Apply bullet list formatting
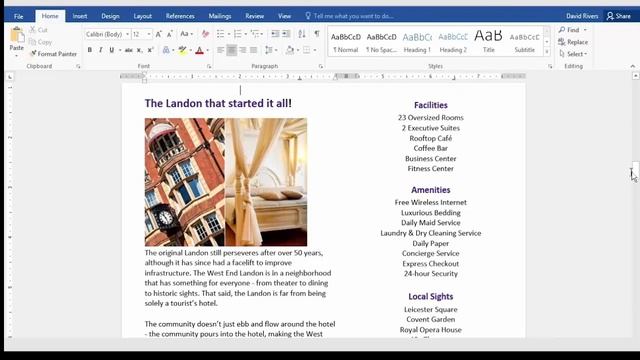Viewport: 640px width, 360px height. [220, 34]
